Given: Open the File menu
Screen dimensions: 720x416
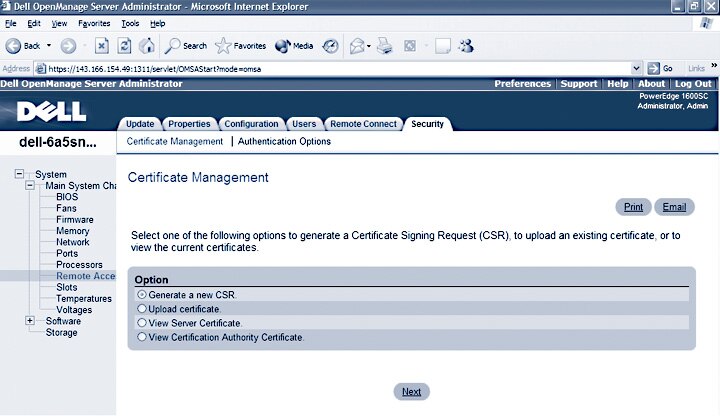Looking at the screenshot, I should (x=11, y=23).
